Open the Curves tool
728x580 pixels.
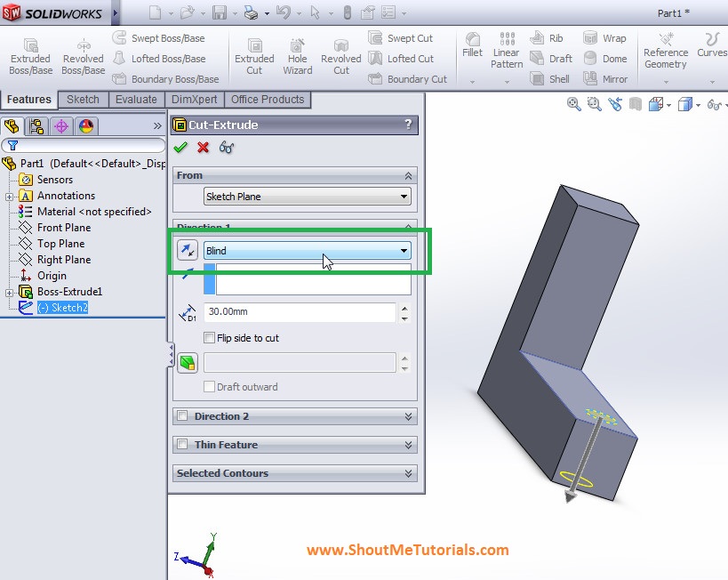click(712, 45)
